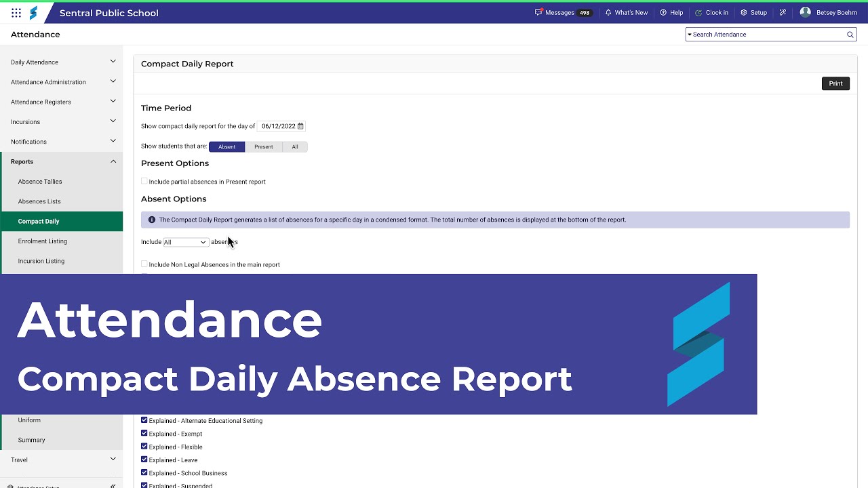Open Setup gear settings
The image size is (868, 488).
click(753, 13)
